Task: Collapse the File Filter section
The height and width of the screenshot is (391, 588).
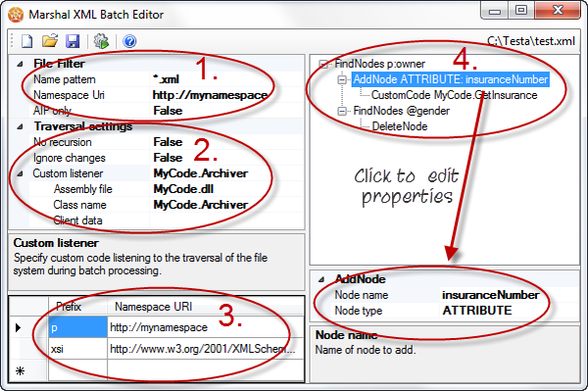Action: 20,64
